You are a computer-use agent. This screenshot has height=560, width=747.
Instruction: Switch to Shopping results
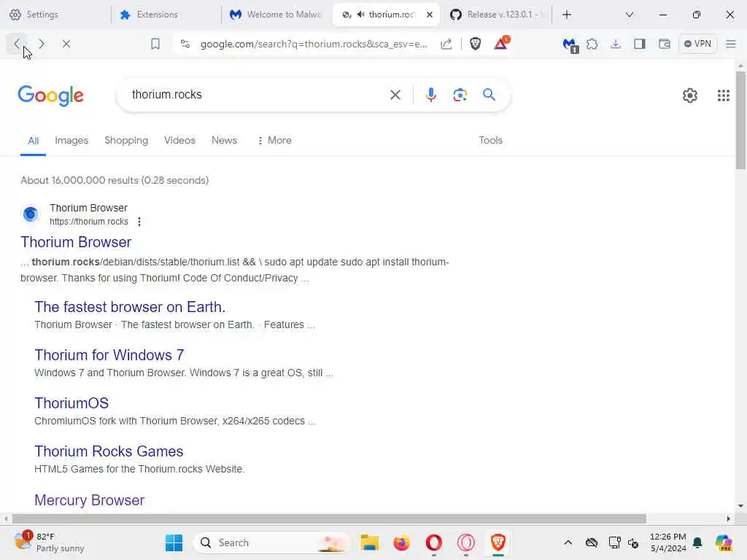tap(126, 141)
